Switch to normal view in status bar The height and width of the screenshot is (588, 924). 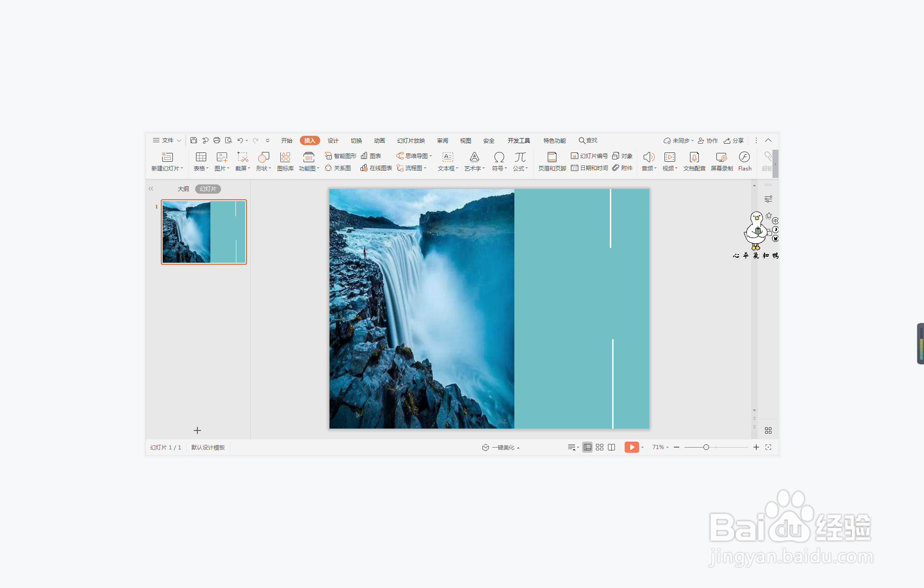[587, 447]
